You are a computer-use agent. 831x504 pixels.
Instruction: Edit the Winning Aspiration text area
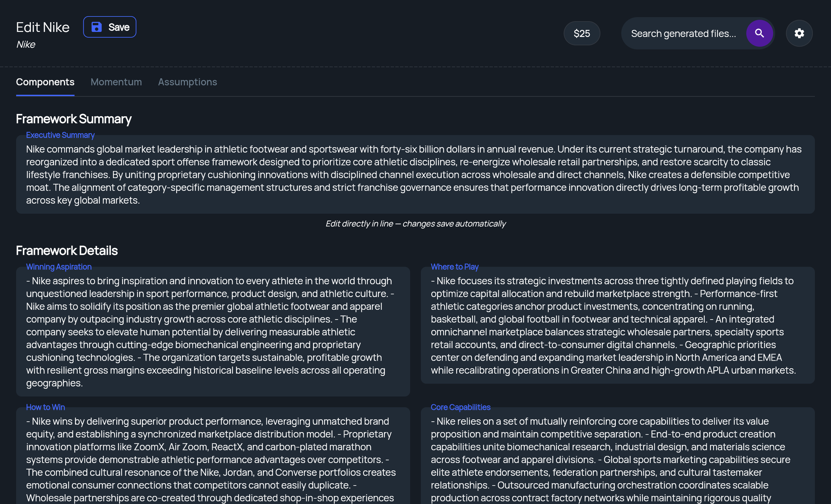point(213,332)
